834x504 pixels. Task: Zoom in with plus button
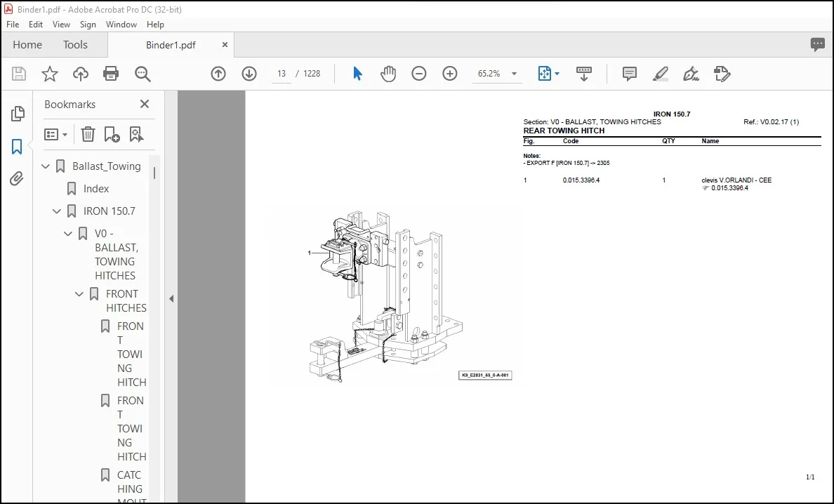click(450, 74)
